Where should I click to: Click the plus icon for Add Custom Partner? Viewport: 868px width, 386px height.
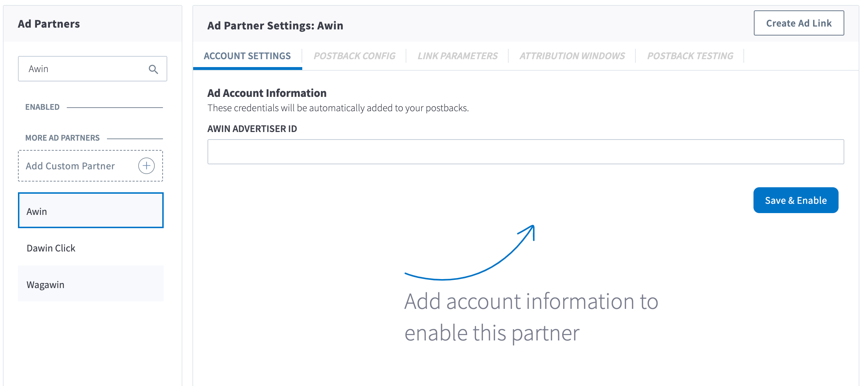pos(146,166)
